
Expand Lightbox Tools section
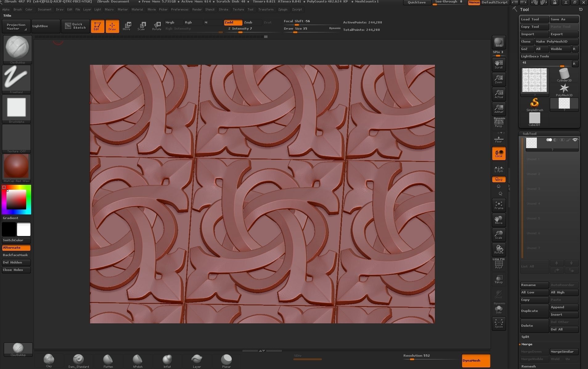(549, 56)
